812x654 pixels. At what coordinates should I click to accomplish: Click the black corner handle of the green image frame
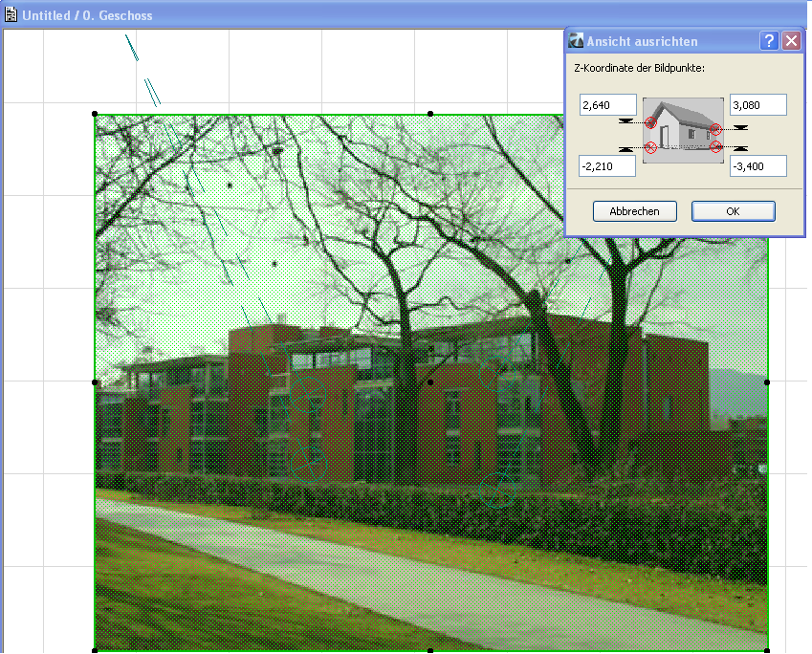click(x=95, y=114)
